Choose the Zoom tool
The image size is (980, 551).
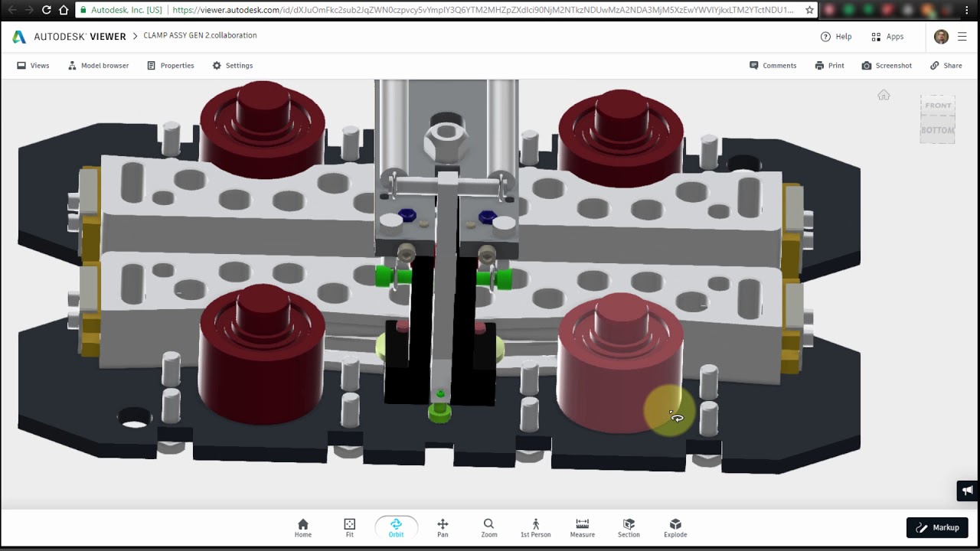coord(489,527)
